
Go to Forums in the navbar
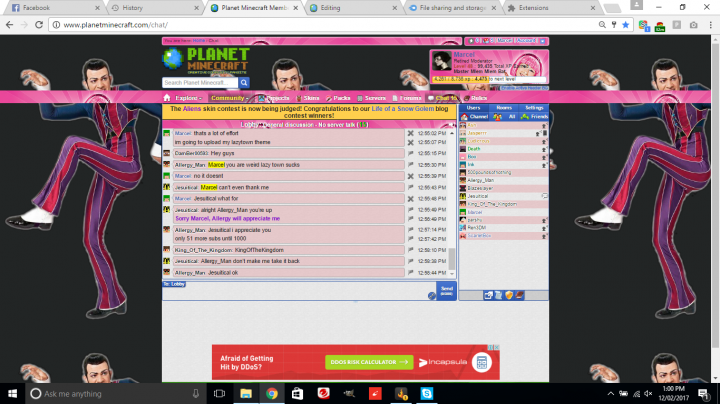coord(407,98)
